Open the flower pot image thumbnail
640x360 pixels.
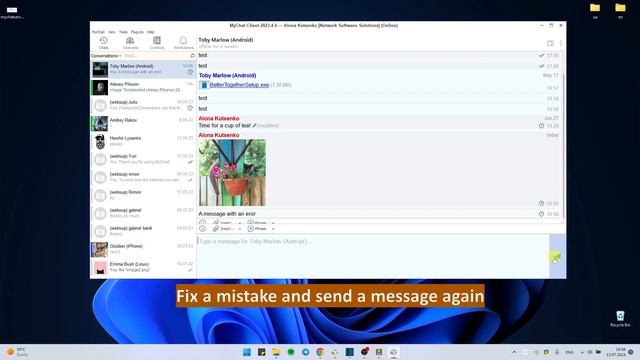232,172
